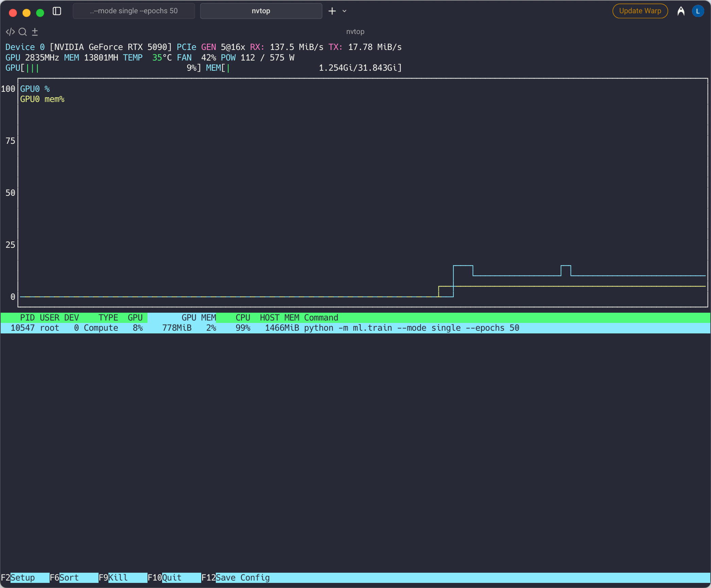Click the Update Warp button
Viewport: 711px width, 588px height.
pyautogui.click(x=640, y=11)
